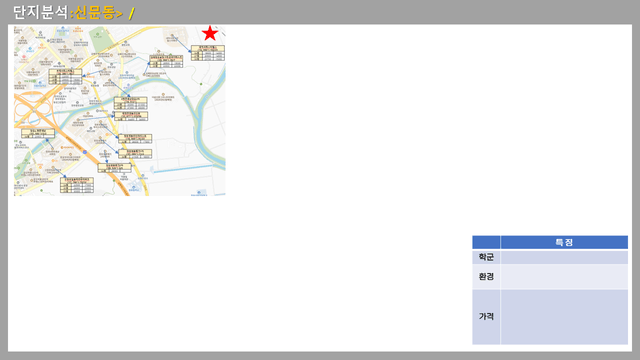Select the bottommost yellow info box on map
This screenshot has width=640, height=360.
pos(77,185)
